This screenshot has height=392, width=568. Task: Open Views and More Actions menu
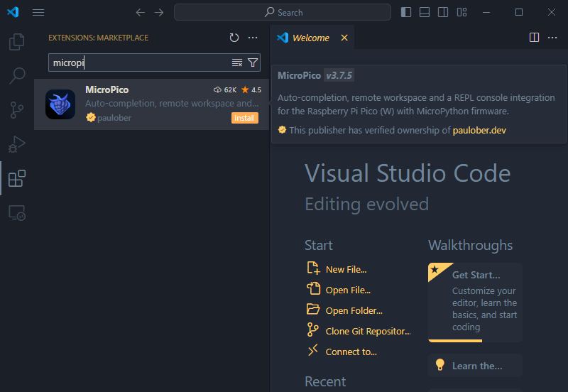point(253,38)
